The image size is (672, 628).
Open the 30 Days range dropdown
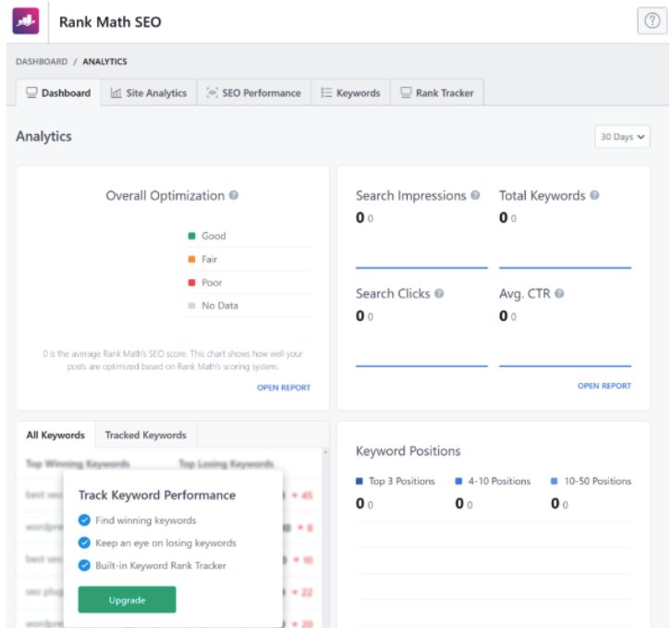(622, 136)
